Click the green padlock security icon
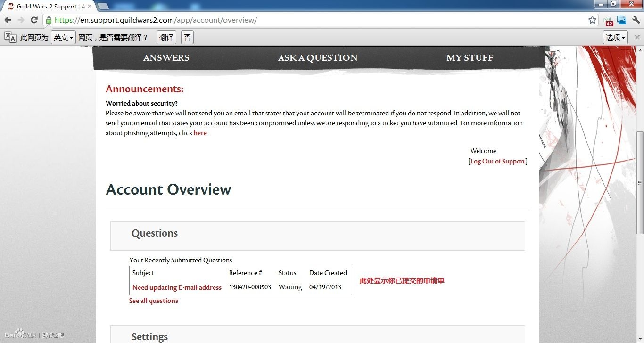 point(48,20)
